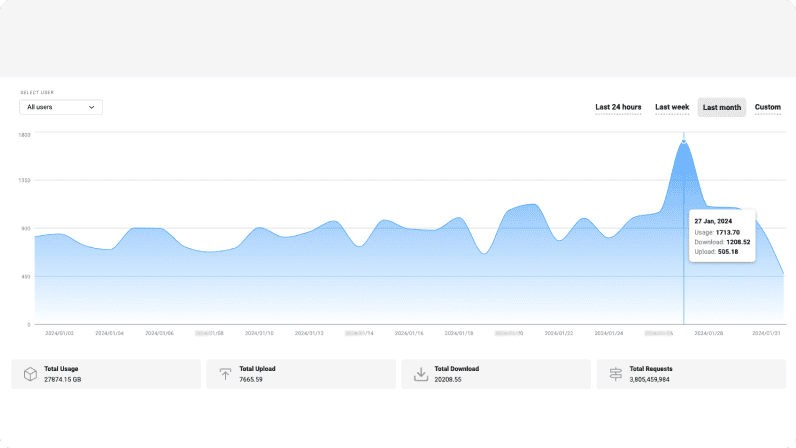Click the peak data point on chart
The width and height of the screenshot is (796, 448).
click(x=684, y=142)
